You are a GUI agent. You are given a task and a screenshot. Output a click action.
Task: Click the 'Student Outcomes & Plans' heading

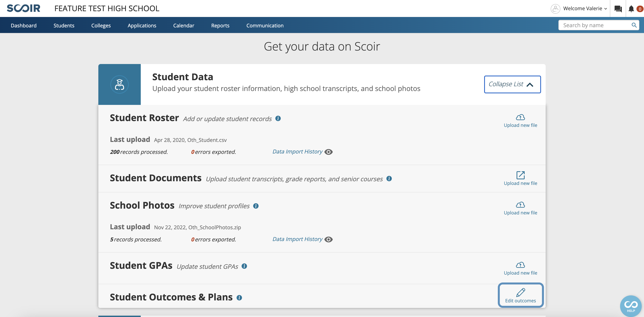pyautogui.click(x=171, y=297)
